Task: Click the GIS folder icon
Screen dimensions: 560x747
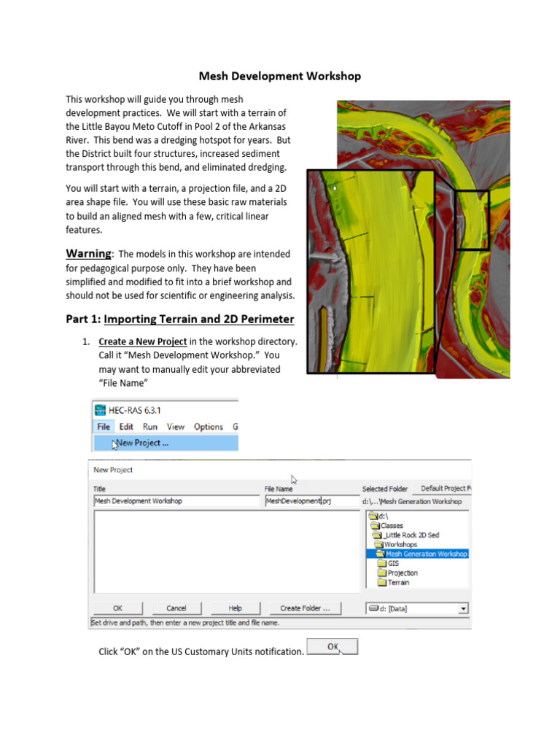Action: tap(382, 564)
